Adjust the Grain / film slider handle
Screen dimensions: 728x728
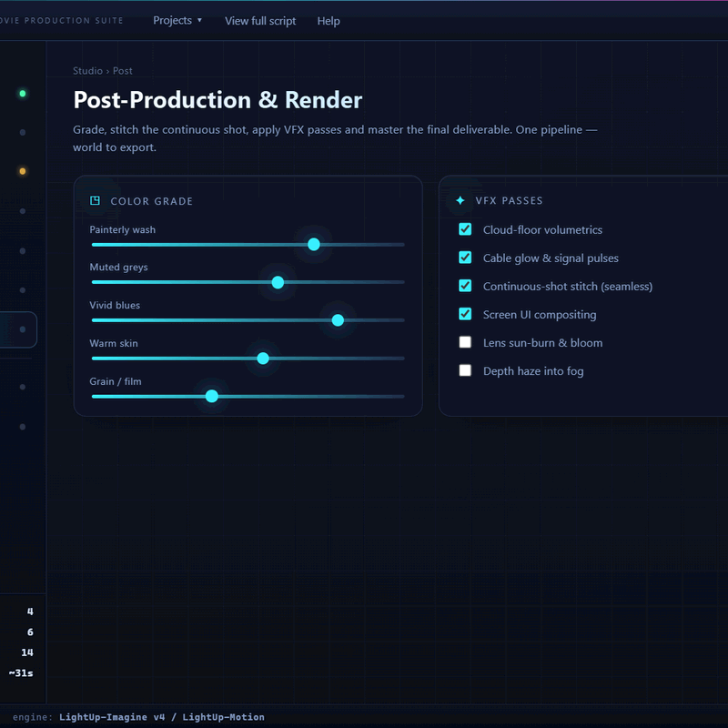coord(212,396)
